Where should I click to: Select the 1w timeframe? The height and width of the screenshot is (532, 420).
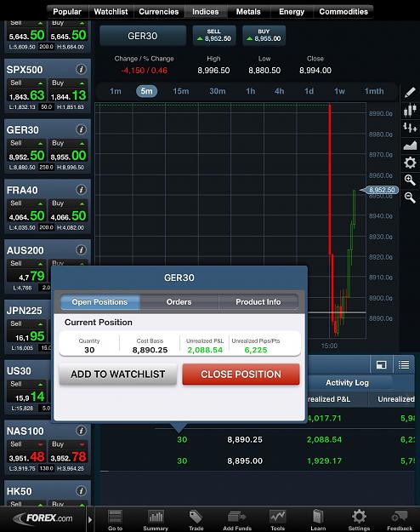[x=340, y=91]
